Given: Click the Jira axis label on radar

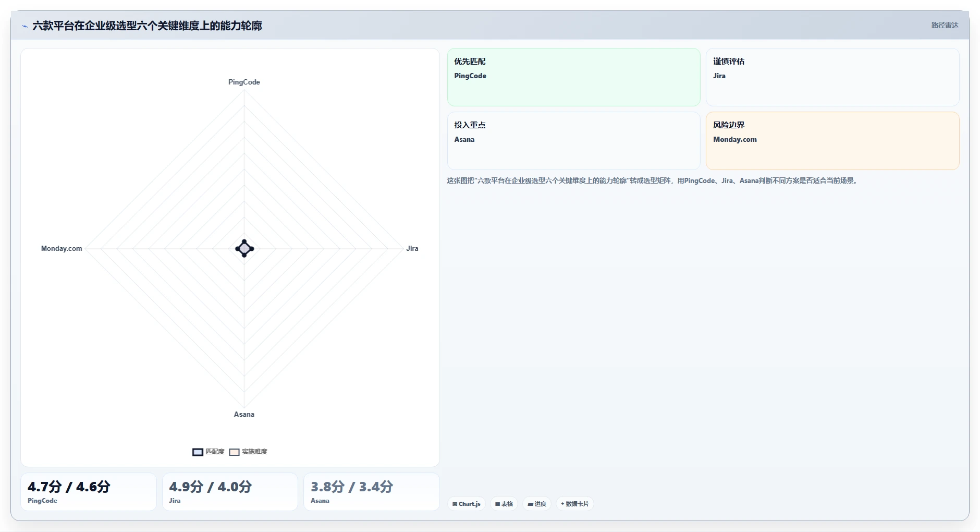Looking at the screenshot, I should [412, 248].
